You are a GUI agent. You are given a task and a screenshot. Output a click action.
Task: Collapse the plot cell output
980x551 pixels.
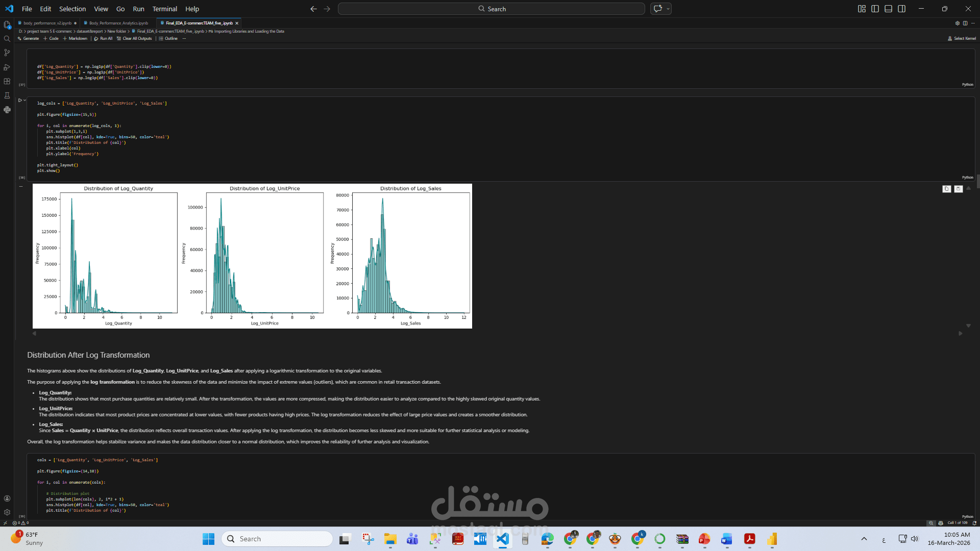click(21, 187)
